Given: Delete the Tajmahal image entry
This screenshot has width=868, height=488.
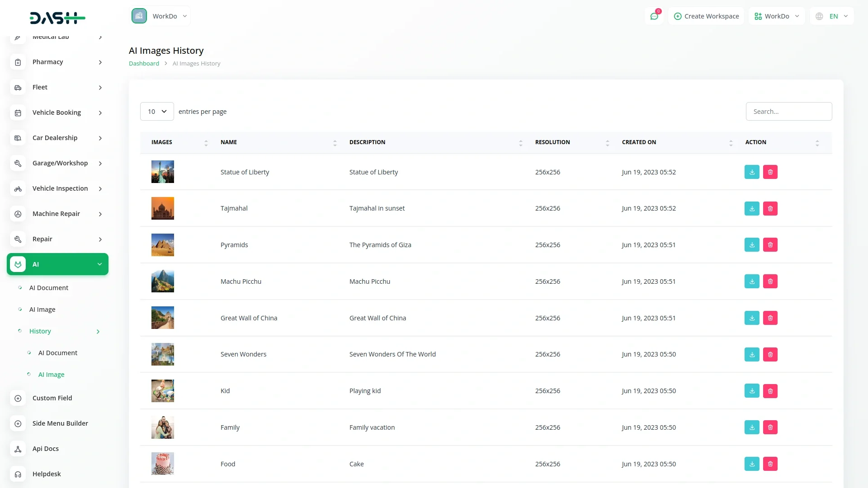Looking at the screenshot, I should point(770,208).
